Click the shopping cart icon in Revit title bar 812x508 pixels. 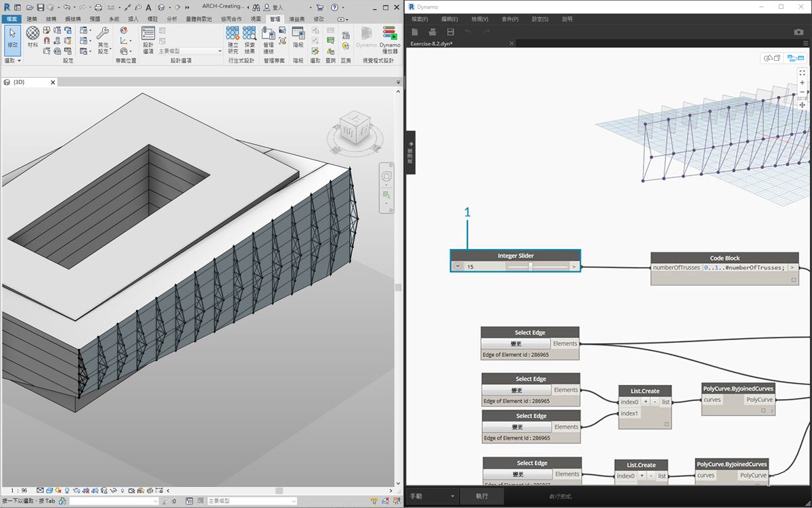click(x=320, y=7)
